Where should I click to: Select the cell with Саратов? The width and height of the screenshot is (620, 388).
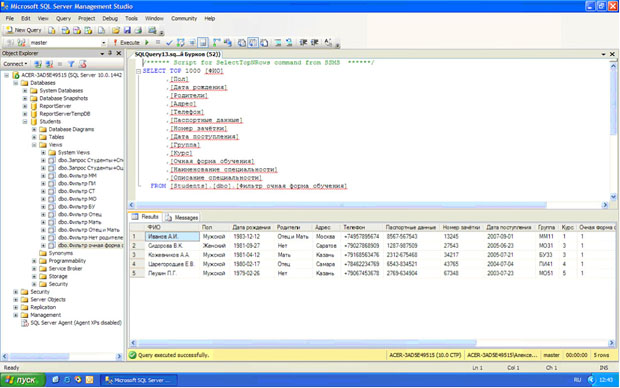coord(326,246)
